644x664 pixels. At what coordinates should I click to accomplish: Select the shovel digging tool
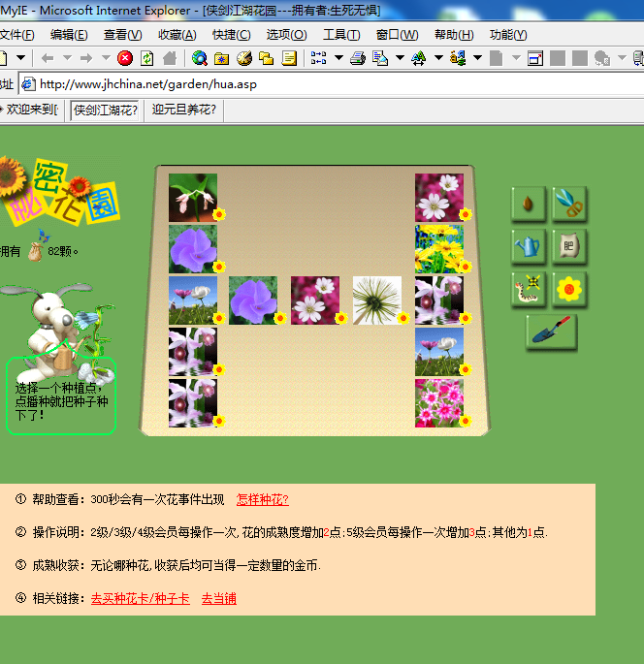[551, 332]
